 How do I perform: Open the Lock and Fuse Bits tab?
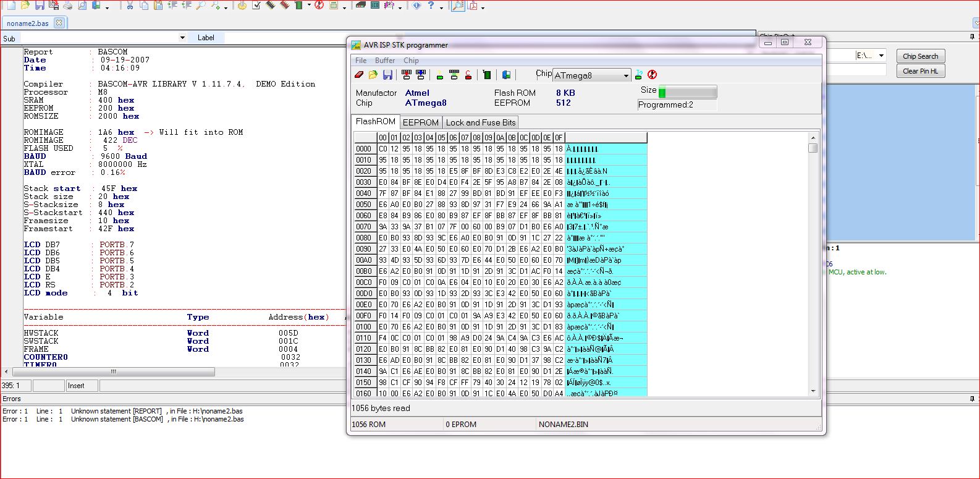click(480, 122)
